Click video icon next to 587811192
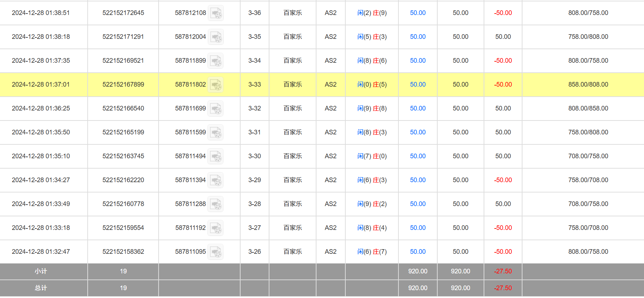 click(216, 228)
